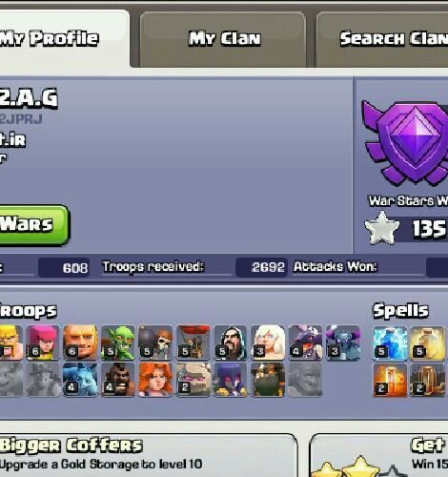Select the Rage spell icon

pyautogui.click(x=390, y=380)
